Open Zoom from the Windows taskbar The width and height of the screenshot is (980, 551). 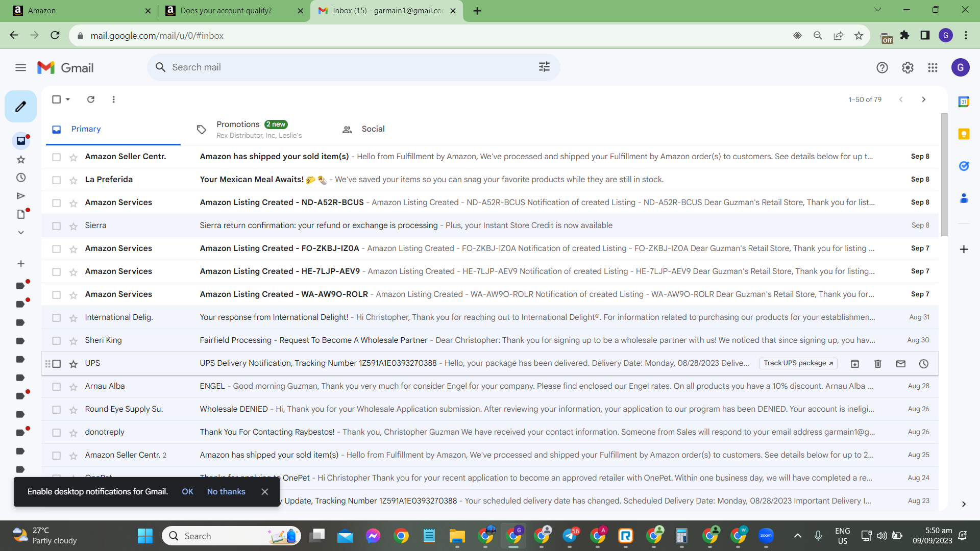766,536
